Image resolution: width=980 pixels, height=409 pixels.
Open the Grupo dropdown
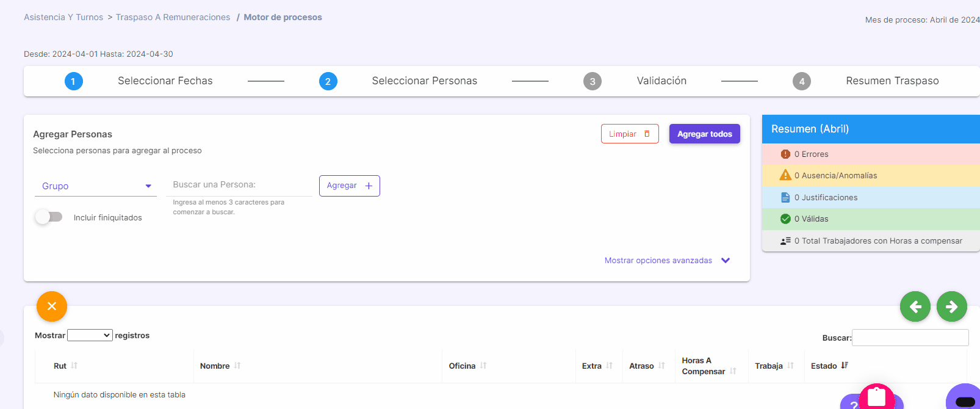(96, 186)
